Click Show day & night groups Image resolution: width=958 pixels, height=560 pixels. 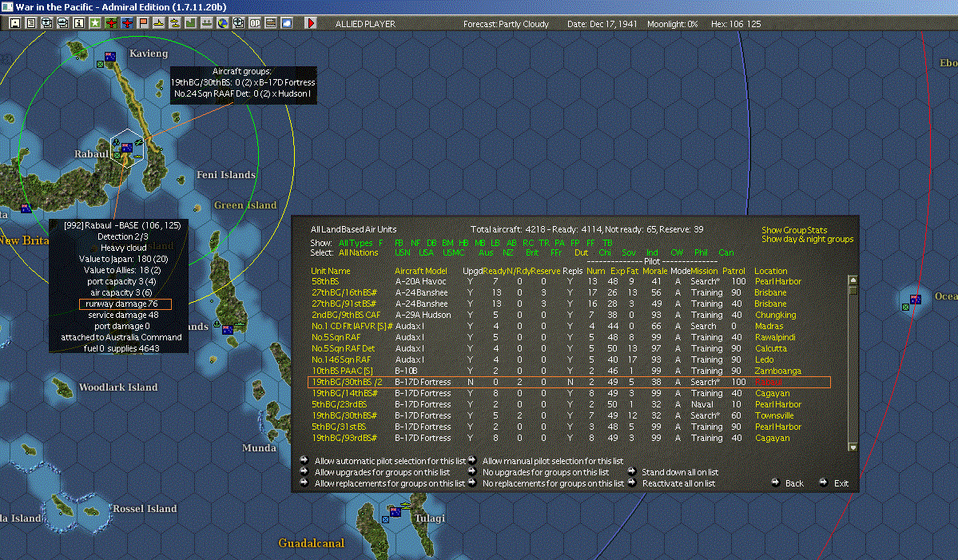pyautogui.click(x=807, y=240)
